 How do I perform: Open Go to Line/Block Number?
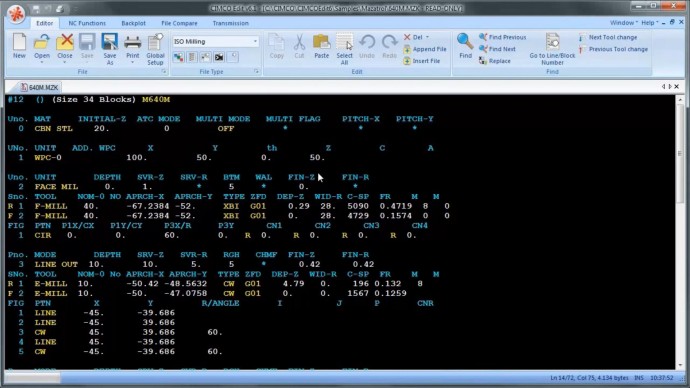click(x=552, y=49)
